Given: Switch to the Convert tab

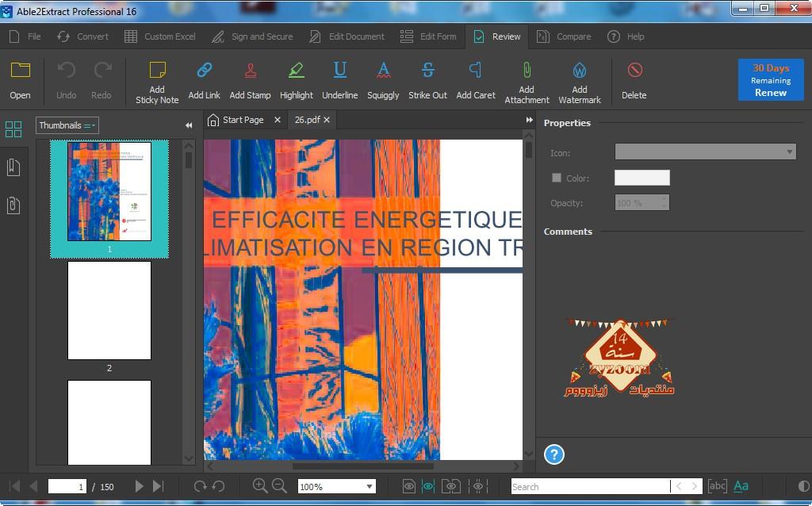Looking at the screenshot, I should [x=82, y=36].
